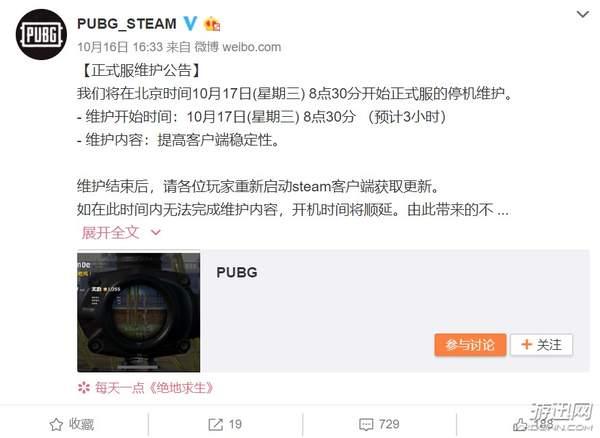Open the 每天一点《绝地求生》 topic link
This screenshot has width=600, height=438.
(154, 388)
